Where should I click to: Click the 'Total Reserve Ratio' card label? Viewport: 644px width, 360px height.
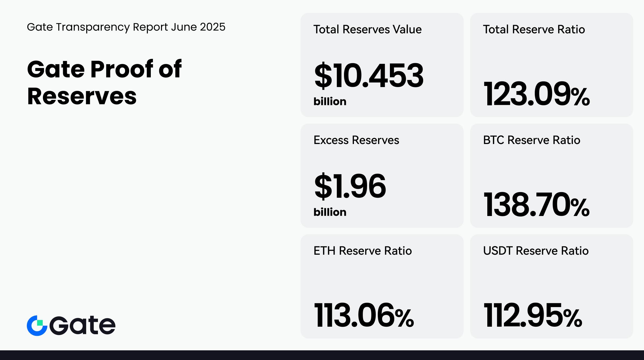(x=534, y=29)
